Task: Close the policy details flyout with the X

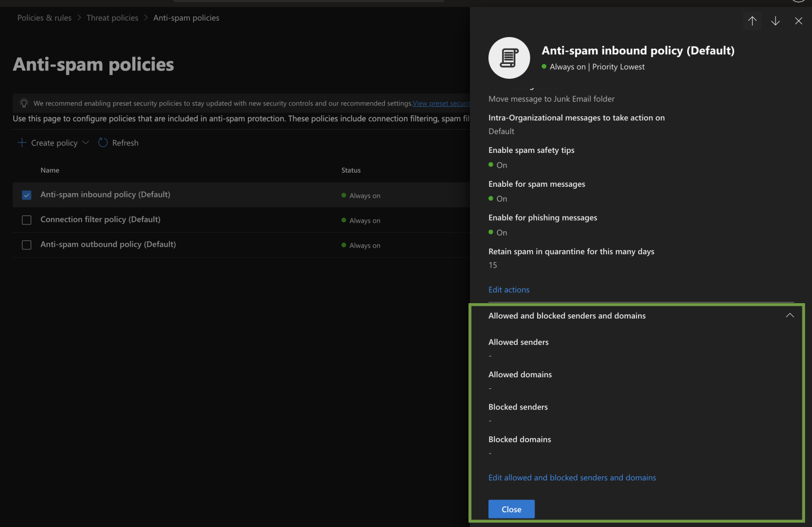Action: [x=799, y=21]
